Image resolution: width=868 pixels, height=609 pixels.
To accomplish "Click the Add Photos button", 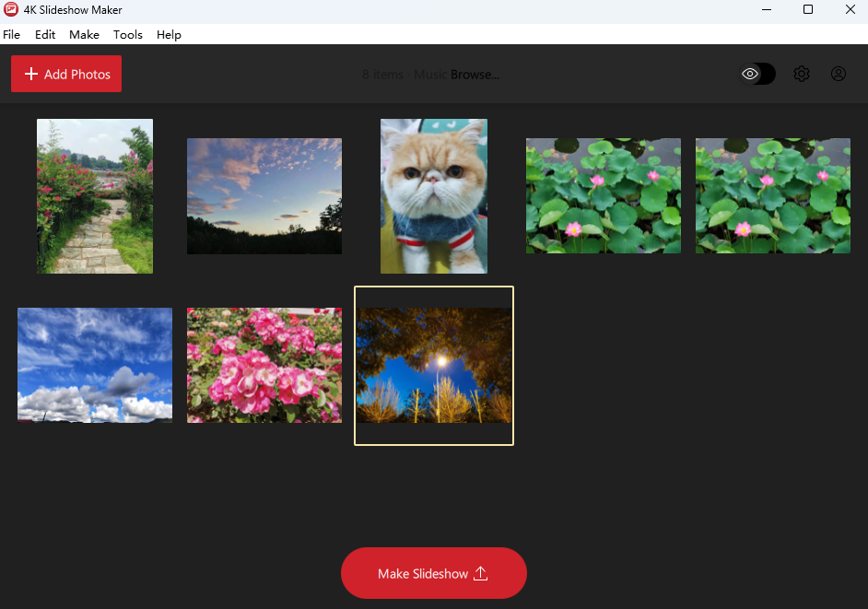I will [x=65, y=73].
